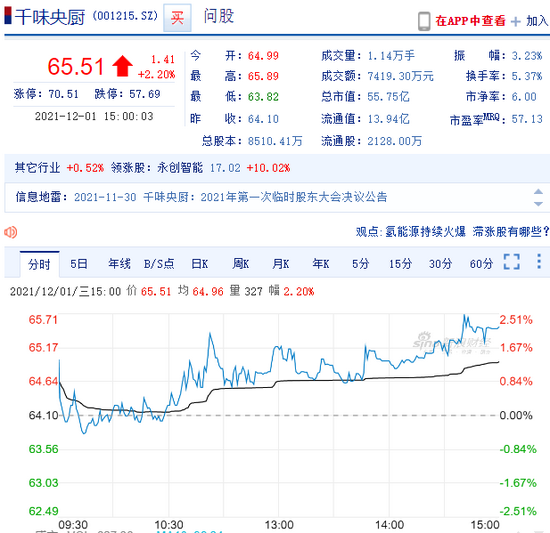Click the speaker audio icon
Screen dimensions: 550x533
pos(11,232)
